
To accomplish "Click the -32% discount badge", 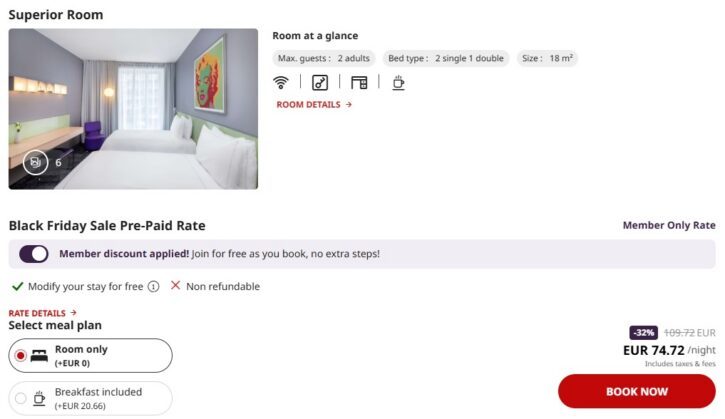I will 644,333.
